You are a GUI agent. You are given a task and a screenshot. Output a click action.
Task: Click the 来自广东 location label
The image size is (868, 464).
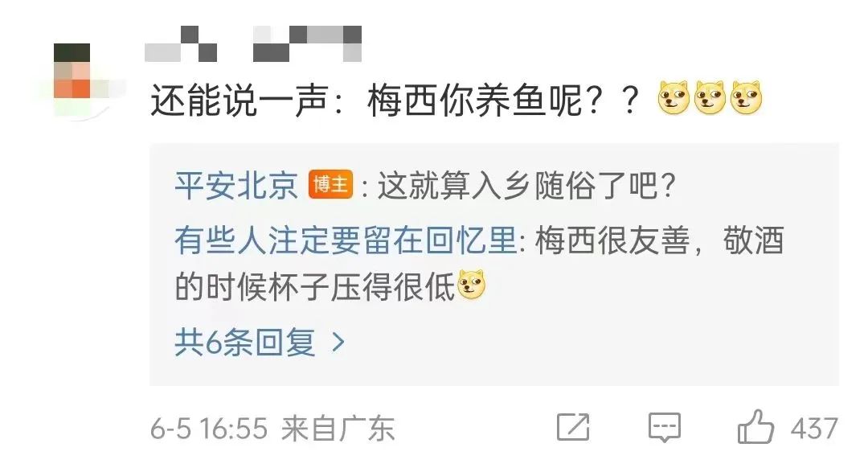coord(338,429)
